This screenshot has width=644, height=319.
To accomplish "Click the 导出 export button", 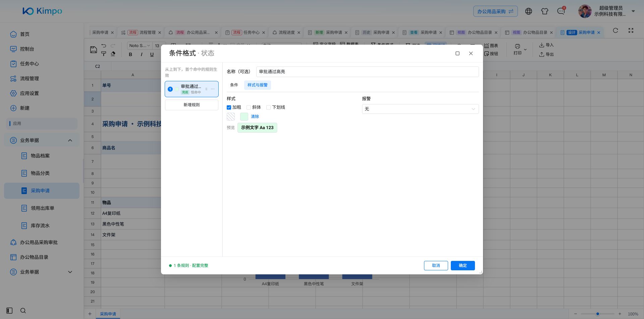I will tap(546, 54).
